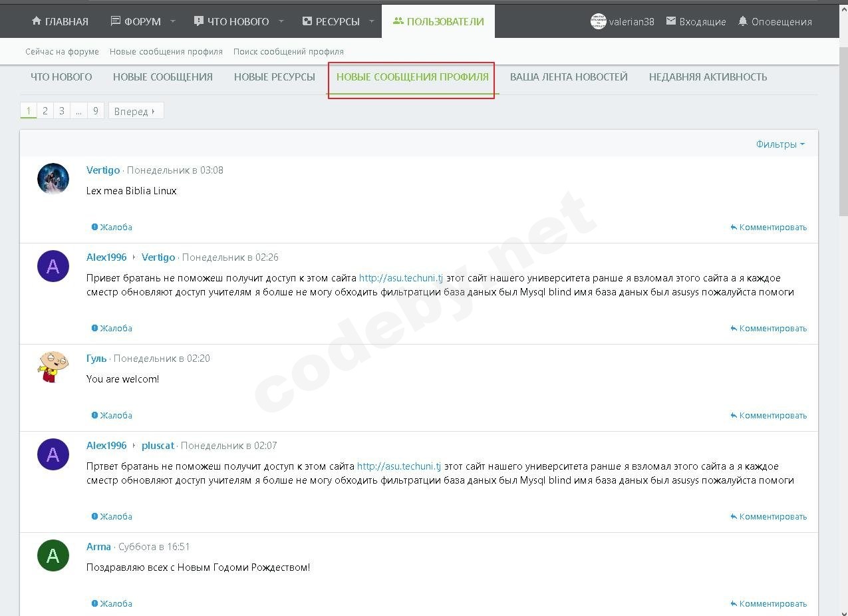Open Vertigo recipient link on 02:26 post
The image size is (848, 616).
click(x=158, y=257)
